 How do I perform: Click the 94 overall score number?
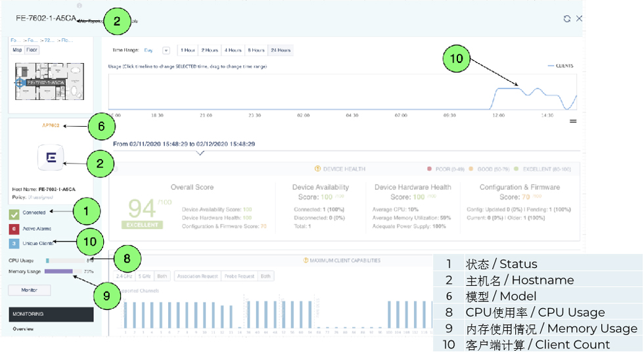(x=142, y=208)
